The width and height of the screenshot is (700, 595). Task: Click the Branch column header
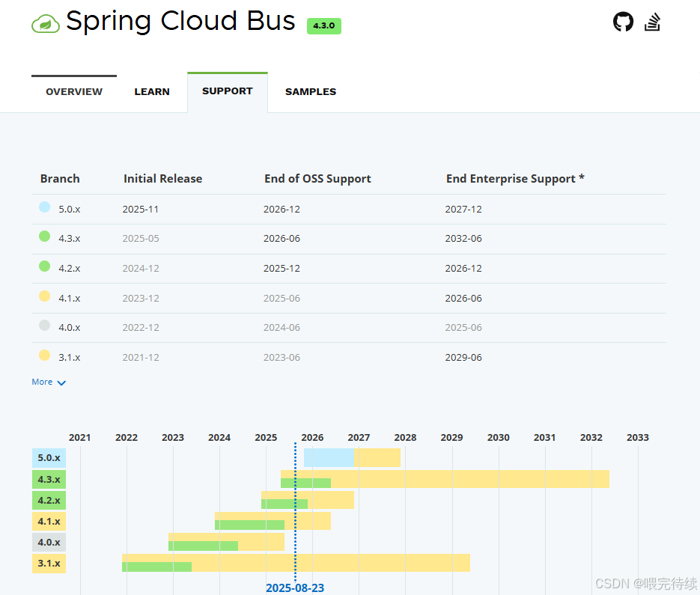(60, 179)
